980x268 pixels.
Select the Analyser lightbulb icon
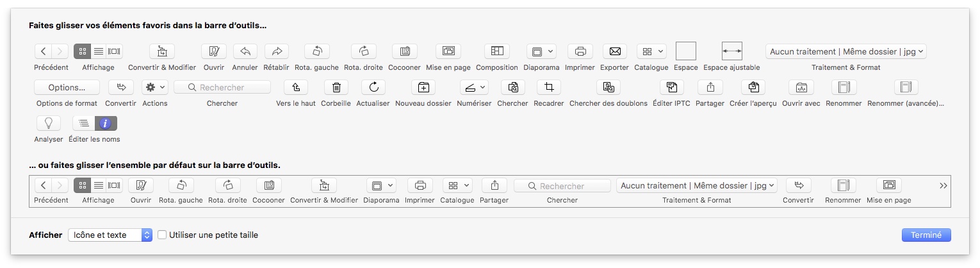point(48,123)
